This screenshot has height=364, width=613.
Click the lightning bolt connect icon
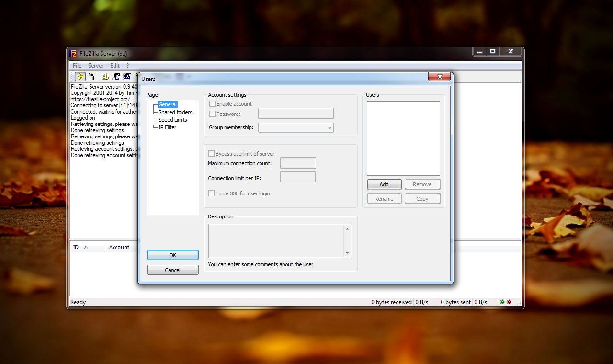[x=80, y=77]
